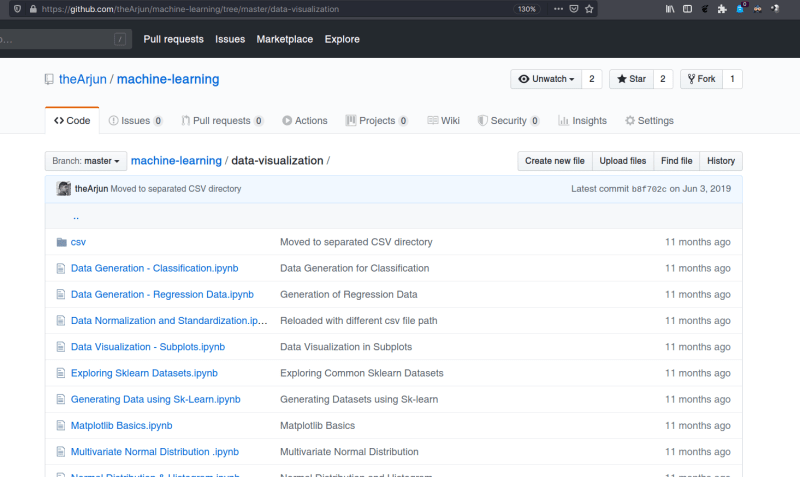Click file icon for Data Visualization - Subplots.ipynb
The height and width of the screenshot is (477, 800).
pyautogui.click(x=61, y=347)
